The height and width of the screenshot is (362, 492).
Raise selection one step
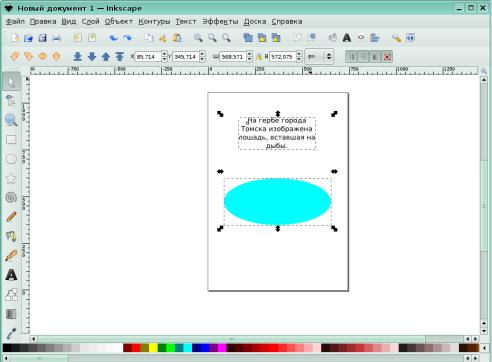106,56
